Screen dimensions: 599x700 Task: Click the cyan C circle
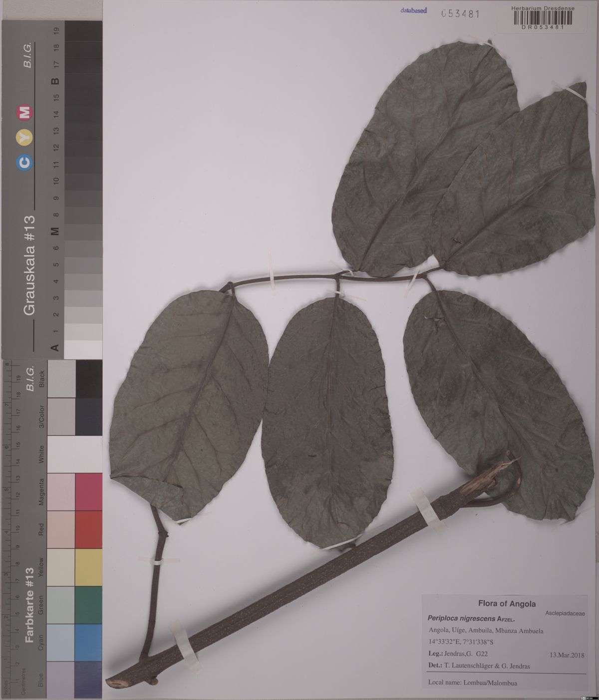point(24,162)
